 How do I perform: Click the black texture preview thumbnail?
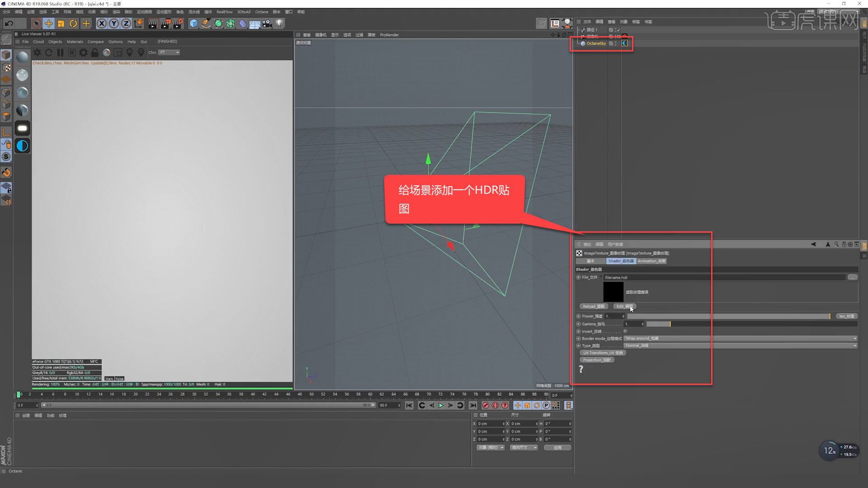tap(613, 292)
